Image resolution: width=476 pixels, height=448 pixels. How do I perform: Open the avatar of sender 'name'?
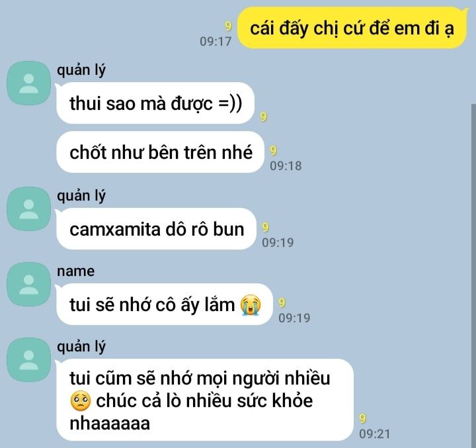[x=29, y=284]
